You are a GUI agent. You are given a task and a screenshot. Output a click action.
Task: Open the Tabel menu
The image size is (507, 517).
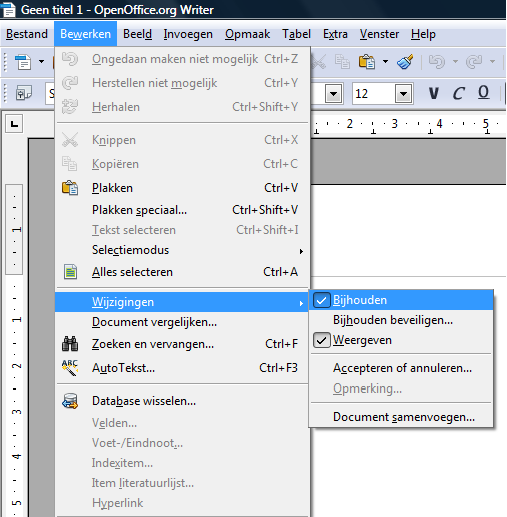click(x=296, y=34)
